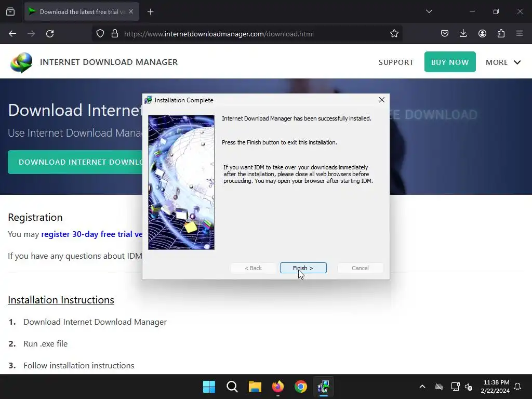Open the extensions puzzle icon

[501, 33]
